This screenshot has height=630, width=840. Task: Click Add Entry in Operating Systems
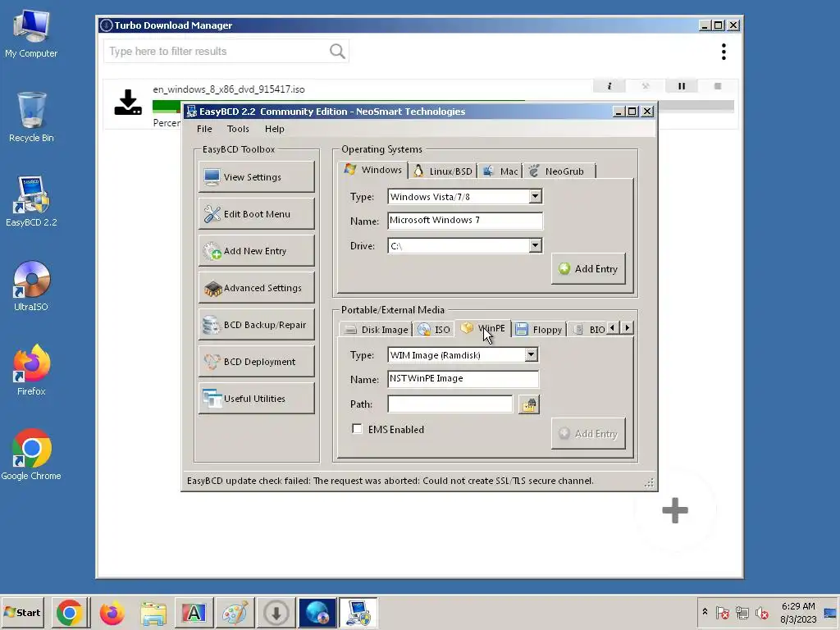click(588, 269)
